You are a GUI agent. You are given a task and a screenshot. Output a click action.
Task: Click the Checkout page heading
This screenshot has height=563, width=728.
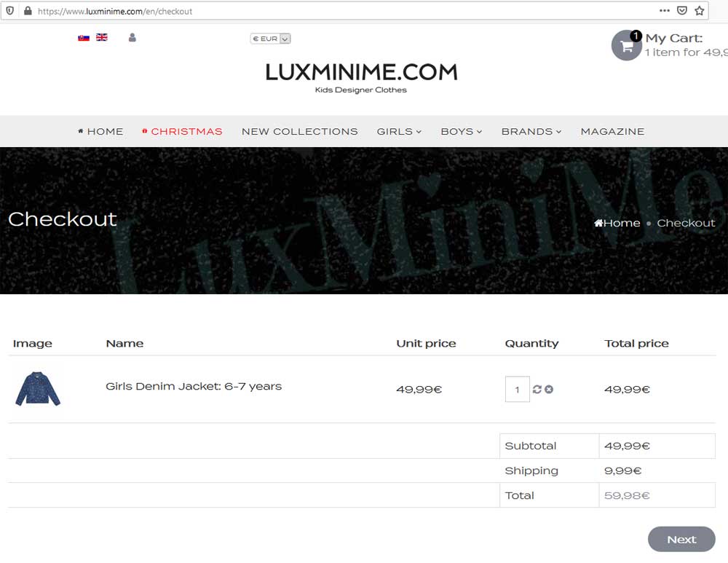tap(62, 218)
